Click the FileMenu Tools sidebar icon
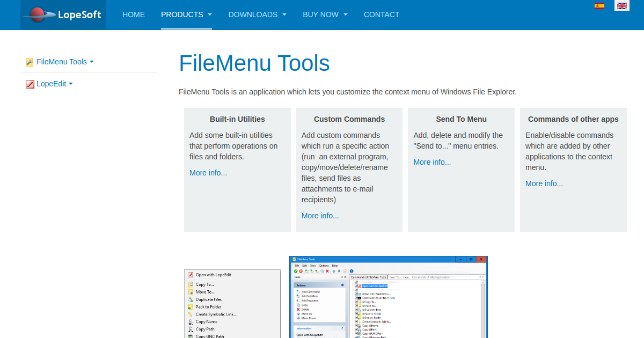This screenshot has height=338, width=644. click(30, 62)
